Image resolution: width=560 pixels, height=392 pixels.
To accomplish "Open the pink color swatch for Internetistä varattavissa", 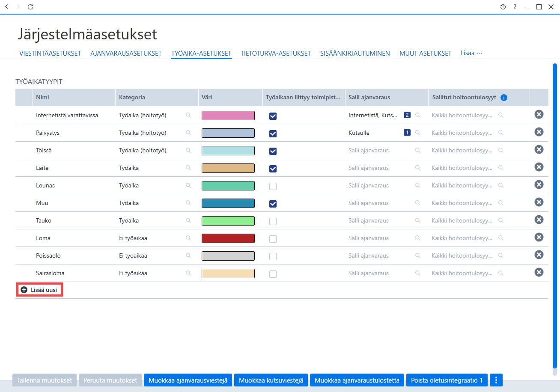I will point(228,116).
